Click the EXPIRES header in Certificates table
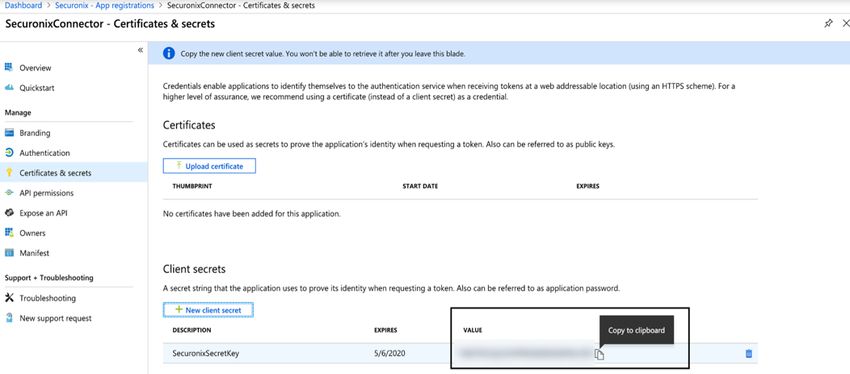850x374 pixels. pos(588,186)
